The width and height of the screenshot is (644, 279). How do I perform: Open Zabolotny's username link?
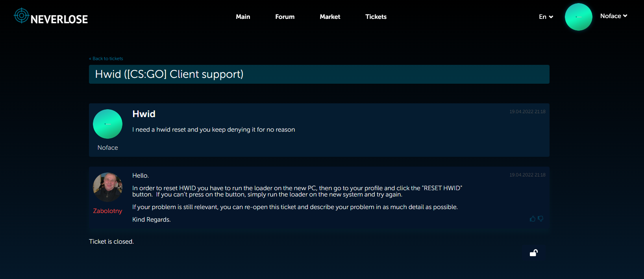107,211
